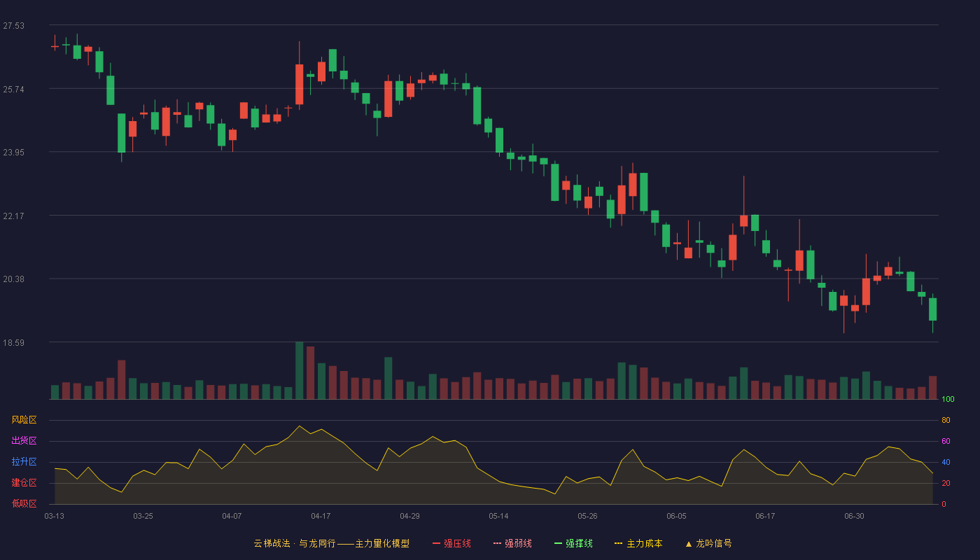This screenshot has height=560, width=980.
Task: Click the 拉升区 zone label
Action: tap(24, 462)
